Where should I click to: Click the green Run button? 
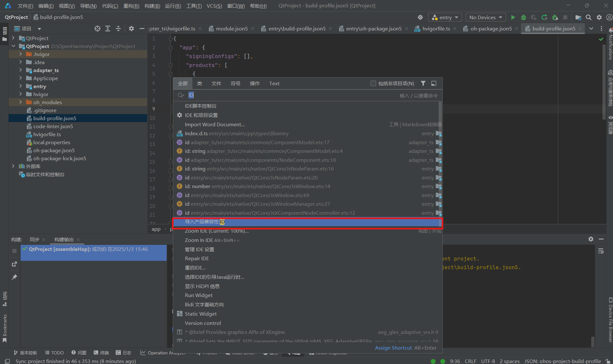coord(513,17)
